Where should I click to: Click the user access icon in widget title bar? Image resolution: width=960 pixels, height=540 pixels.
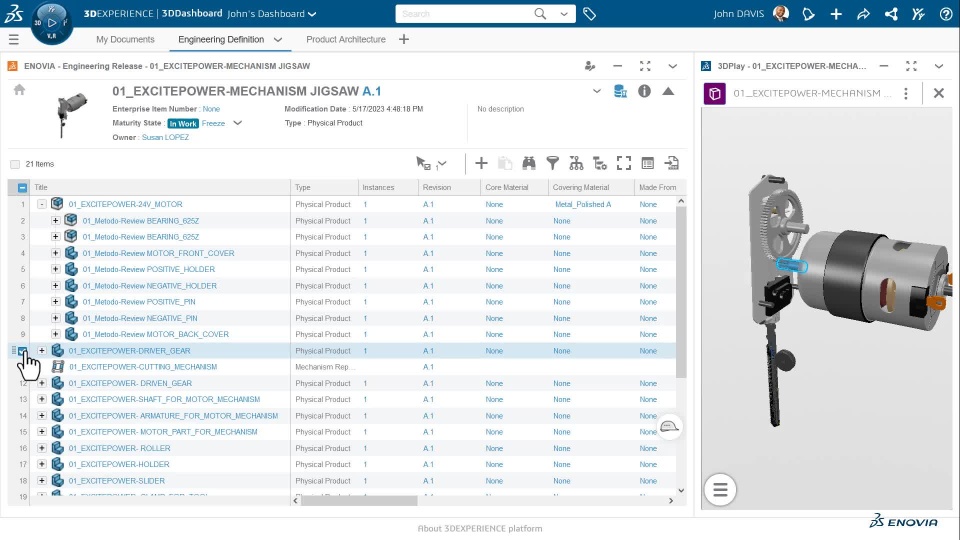pyautogui.click(x=590, y=66)
